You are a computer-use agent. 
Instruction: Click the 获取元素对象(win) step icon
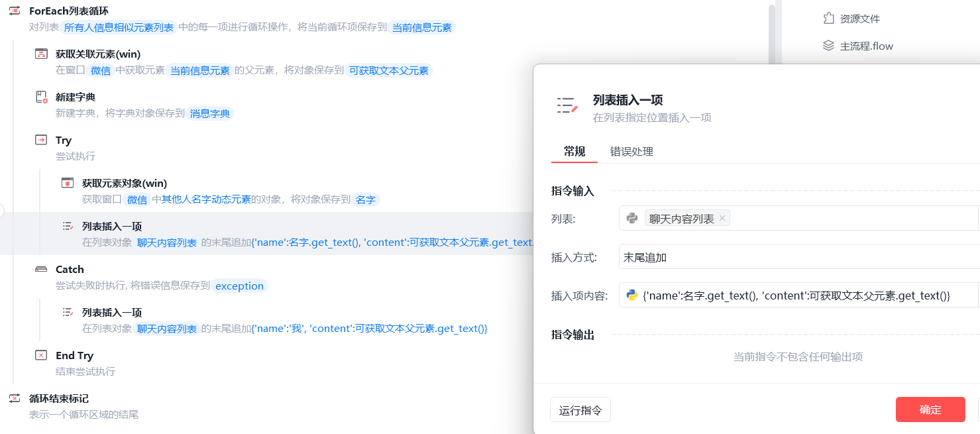click(68, 183)
